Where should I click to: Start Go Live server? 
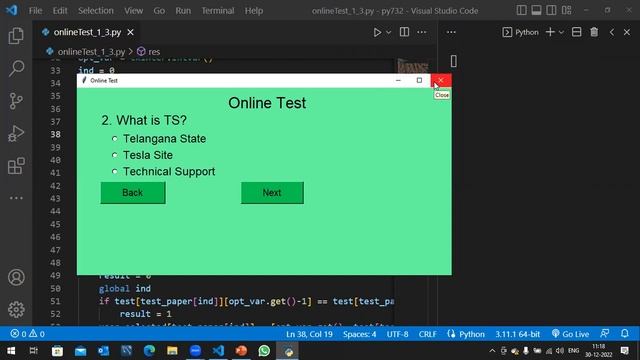570,334
